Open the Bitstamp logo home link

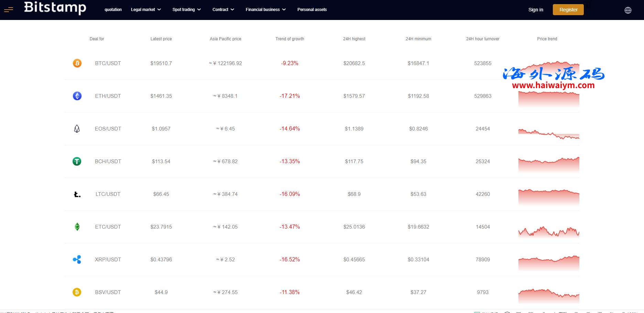55,8
